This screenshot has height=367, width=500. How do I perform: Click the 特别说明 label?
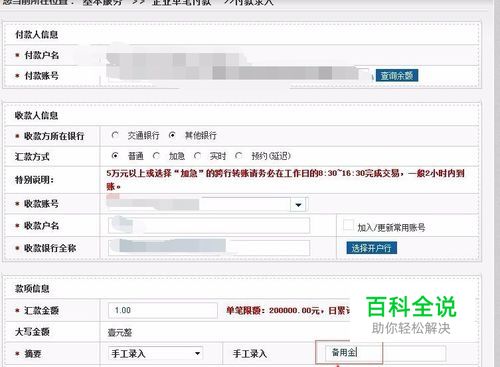tap(34, 180)
